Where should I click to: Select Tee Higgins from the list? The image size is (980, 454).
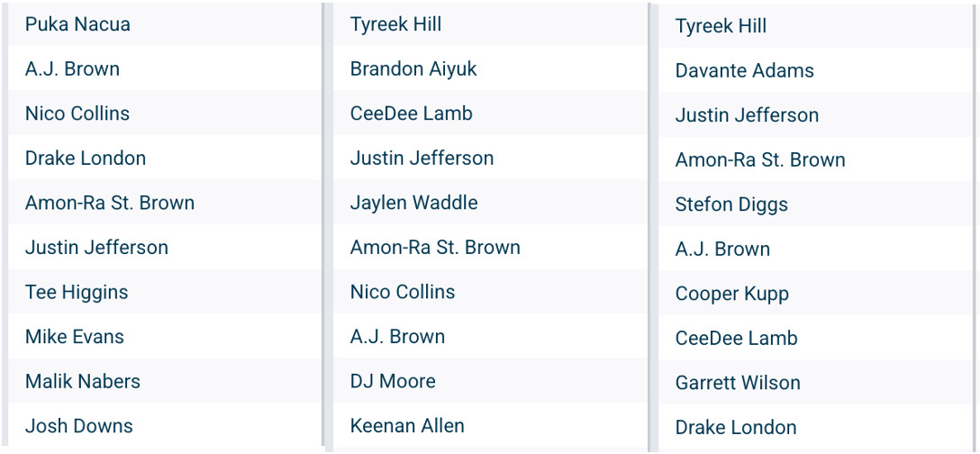pos(77,292)
